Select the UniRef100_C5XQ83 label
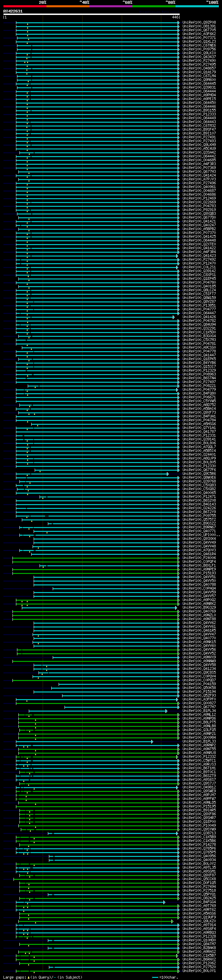 (199, 485)
